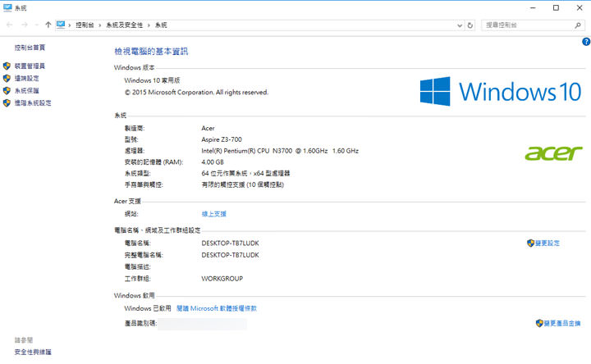Screen dimensions: 591x364
Task: Click the search magnifier icon
Action: (578, 25)
